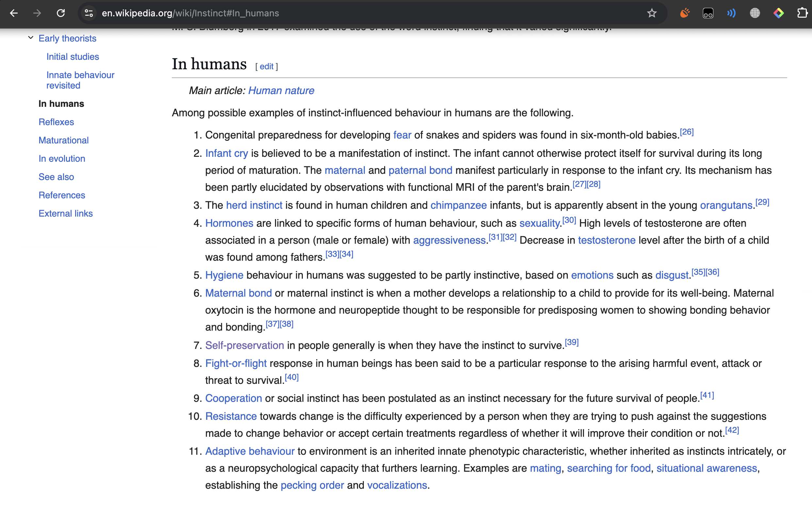
Task: Open the Cooperation link
Action: [x=233, y=398]
